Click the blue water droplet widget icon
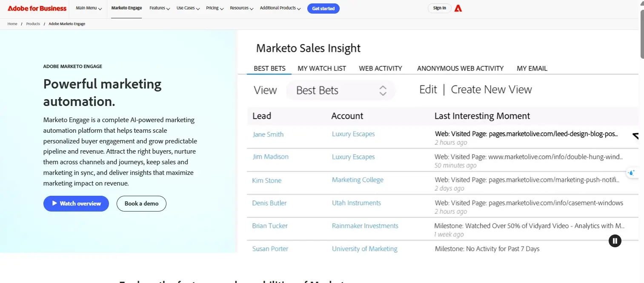Image resolution: width=644 pixels, height=283 pixels. tap(631, 173)
